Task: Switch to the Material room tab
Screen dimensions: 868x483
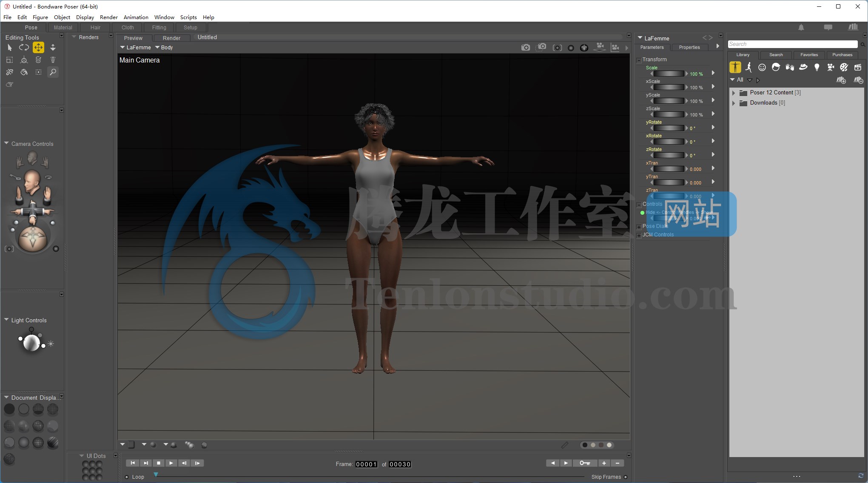Action: tap(63, 28)
